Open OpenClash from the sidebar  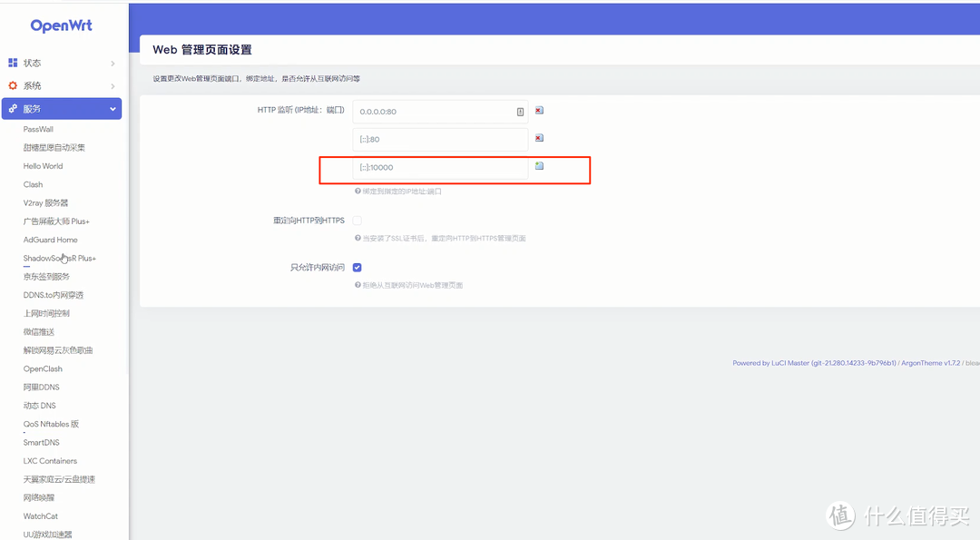point(43,368)
